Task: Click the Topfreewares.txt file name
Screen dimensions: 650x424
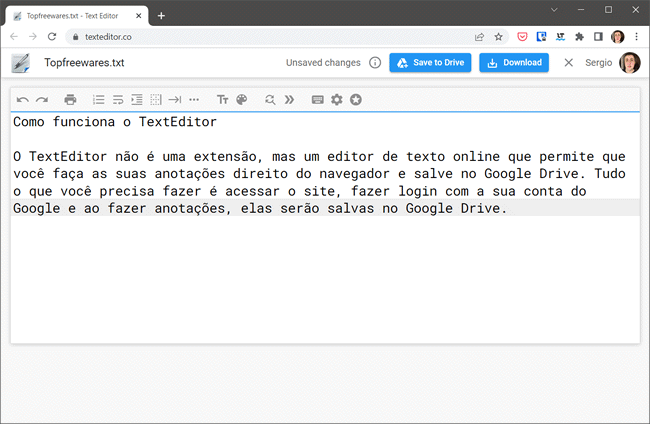Action: click(84, 63)
